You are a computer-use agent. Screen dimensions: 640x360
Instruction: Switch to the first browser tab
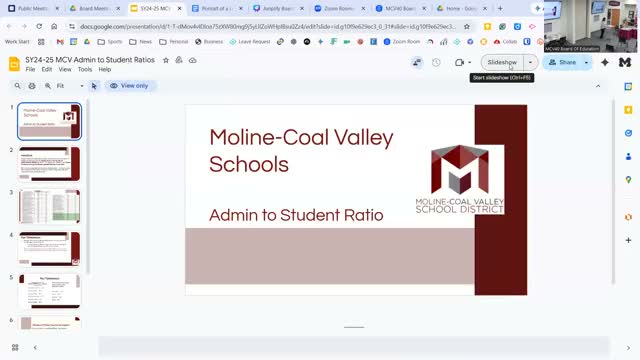point(33,8)
